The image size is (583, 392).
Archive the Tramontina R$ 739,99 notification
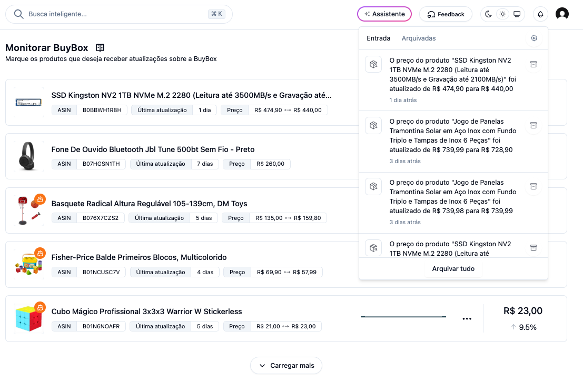[533, 186]
